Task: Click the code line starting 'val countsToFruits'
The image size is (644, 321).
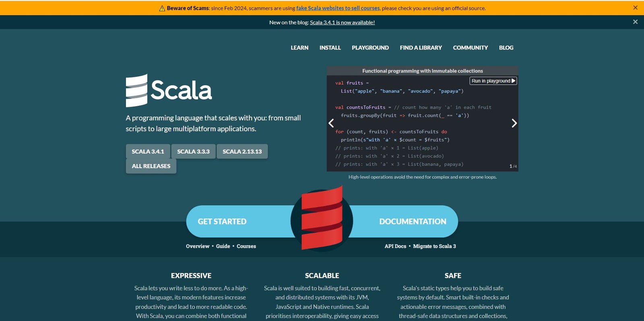Action: pos(413,107)
